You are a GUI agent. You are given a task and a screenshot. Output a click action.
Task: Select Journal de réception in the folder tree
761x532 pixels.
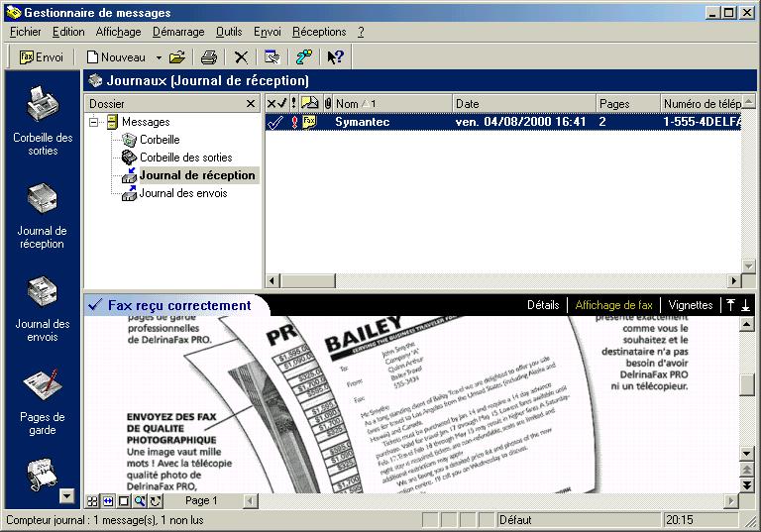(197, 175)
